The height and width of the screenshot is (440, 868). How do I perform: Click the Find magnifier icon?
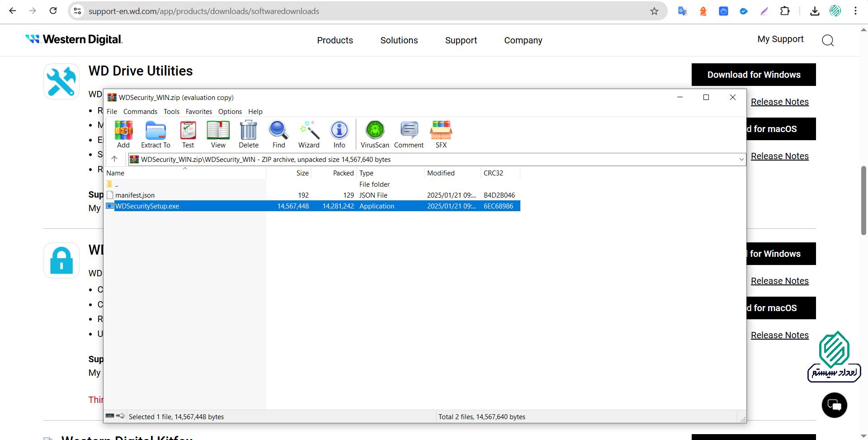pyautogui.click(x=278, y=134)
